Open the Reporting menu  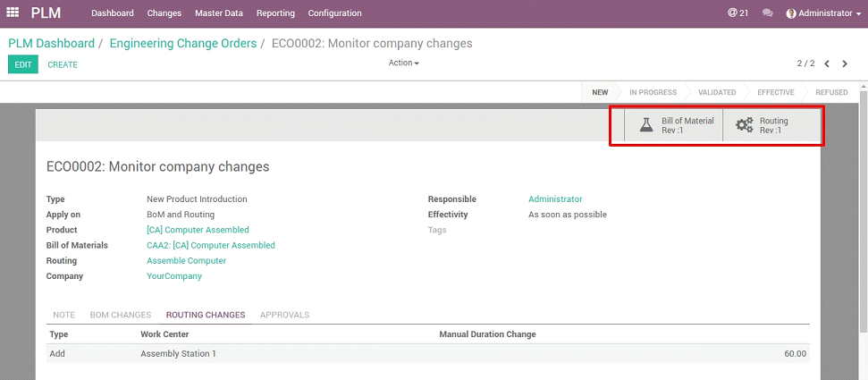click(275, 13)
